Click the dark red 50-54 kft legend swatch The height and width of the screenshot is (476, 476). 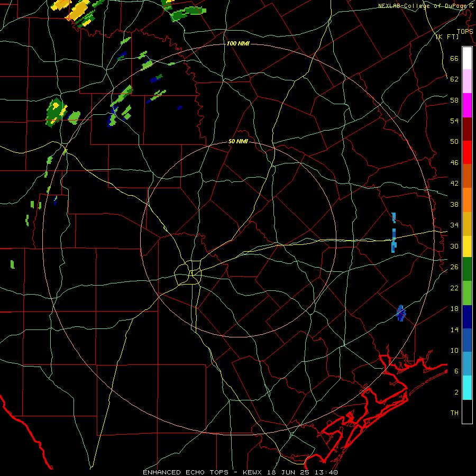click(467, 129)
